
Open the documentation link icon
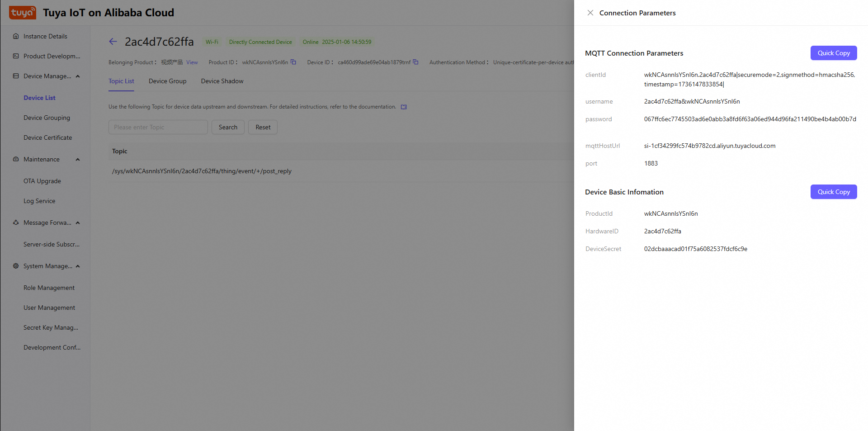tap(404, 107)
